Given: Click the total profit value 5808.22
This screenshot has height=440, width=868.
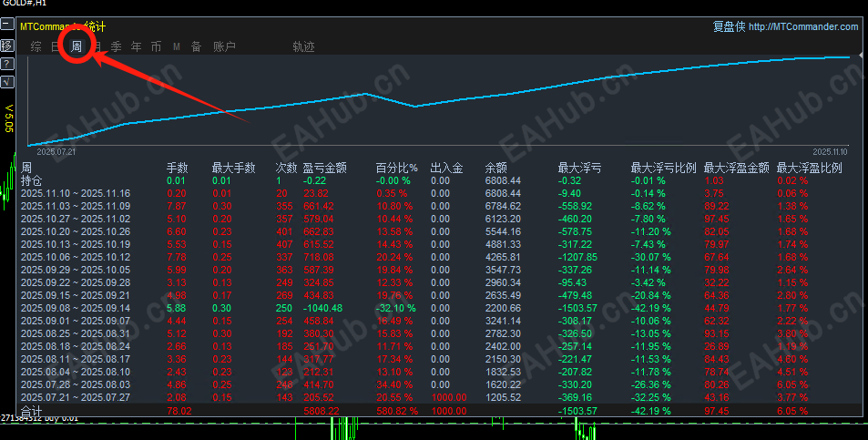Looking at the screenshot, I should pyautogui.click(x=322, y=411).
